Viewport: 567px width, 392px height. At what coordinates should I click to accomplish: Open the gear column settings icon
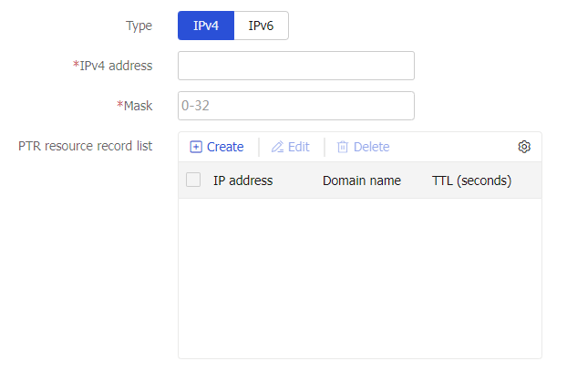[x=524, y=147]
